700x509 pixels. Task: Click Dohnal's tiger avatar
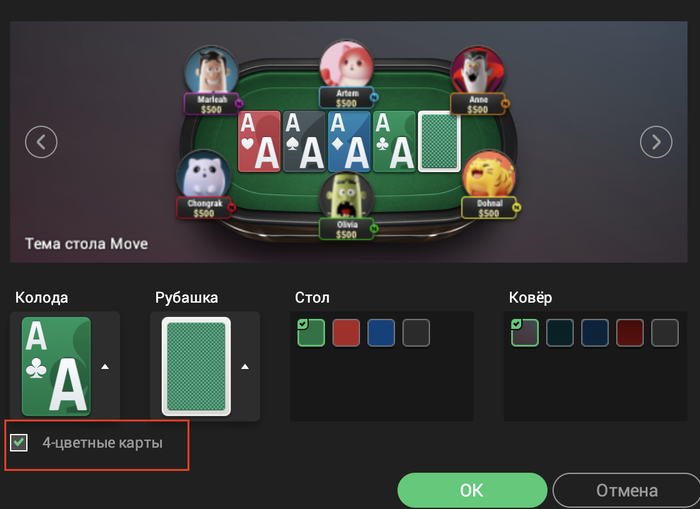[488, 175]
